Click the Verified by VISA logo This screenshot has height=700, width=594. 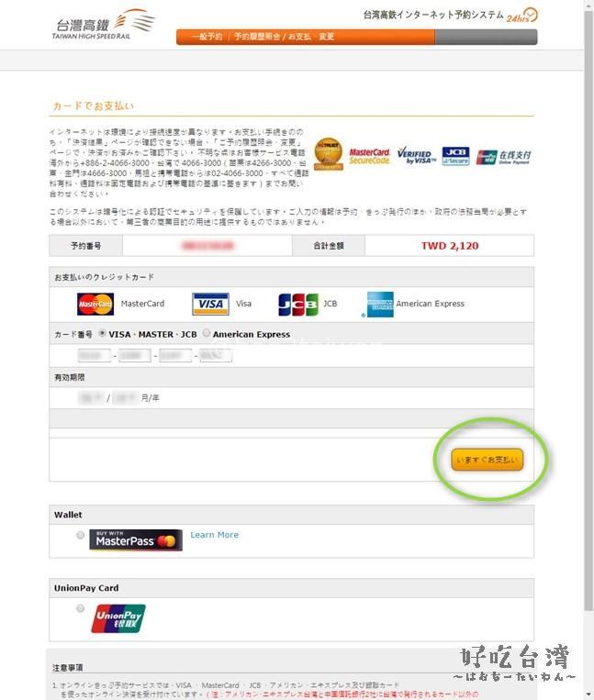(416, 156)
